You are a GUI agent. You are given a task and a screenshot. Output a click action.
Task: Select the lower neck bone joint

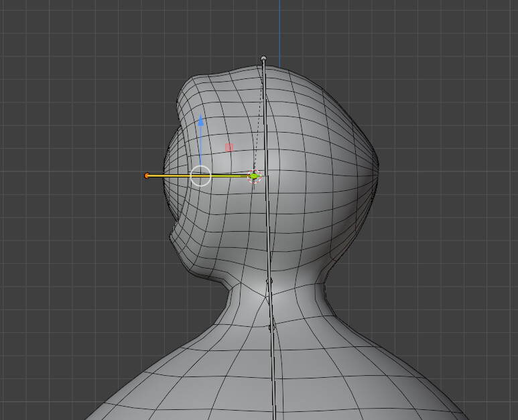[271, 327]
